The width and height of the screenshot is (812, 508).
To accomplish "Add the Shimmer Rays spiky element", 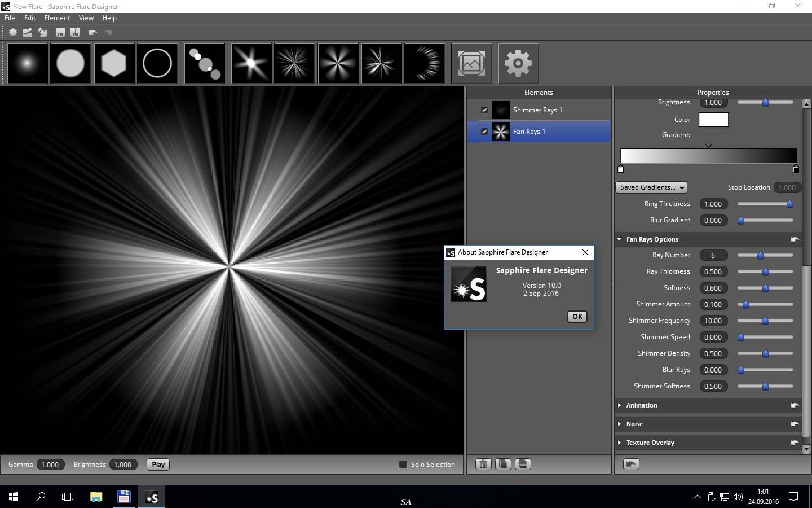I will tap(381, 63).
